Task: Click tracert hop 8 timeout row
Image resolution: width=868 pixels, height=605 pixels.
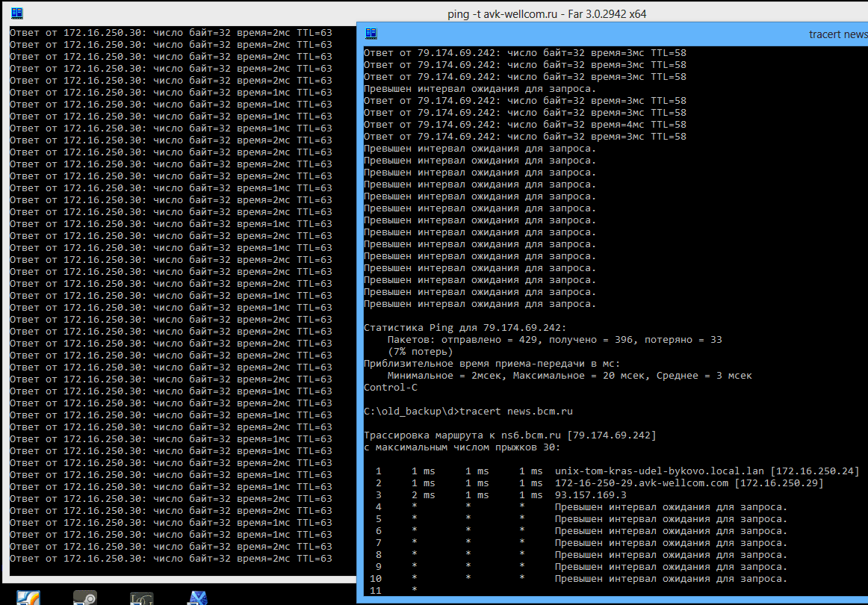Action: click(581, 555)
